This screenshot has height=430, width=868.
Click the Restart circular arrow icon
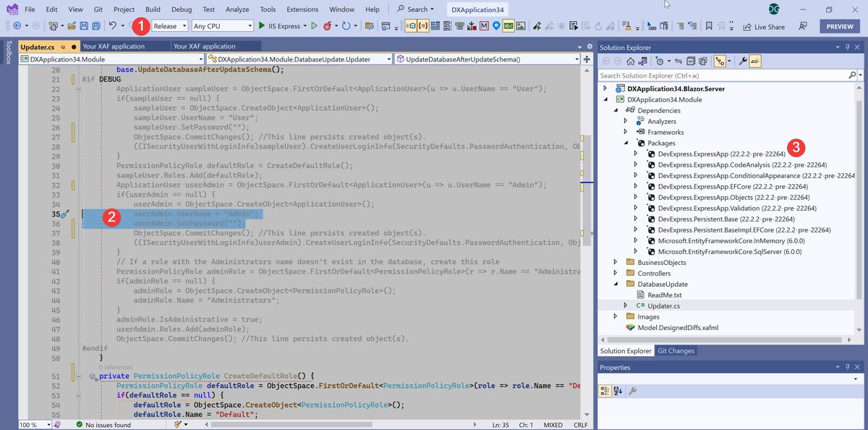click(346, 26)
